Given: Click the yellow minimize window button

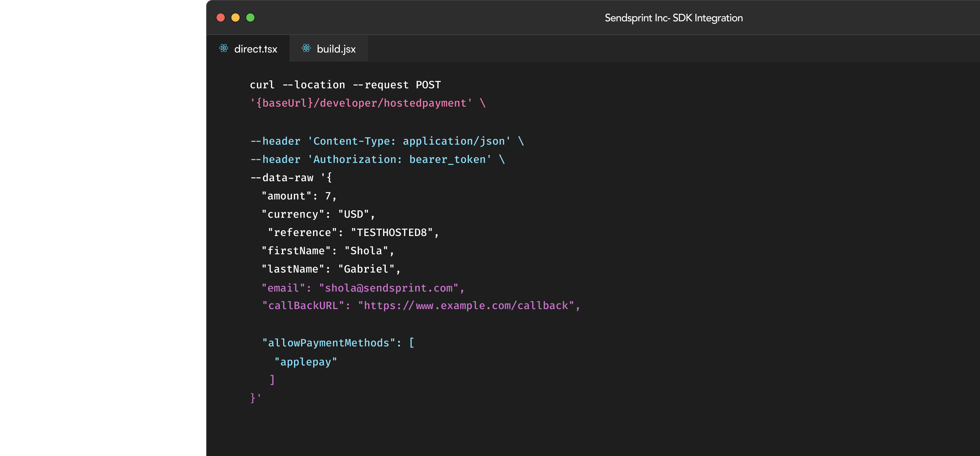Looking at the screenshot, I should click(235, 18).
